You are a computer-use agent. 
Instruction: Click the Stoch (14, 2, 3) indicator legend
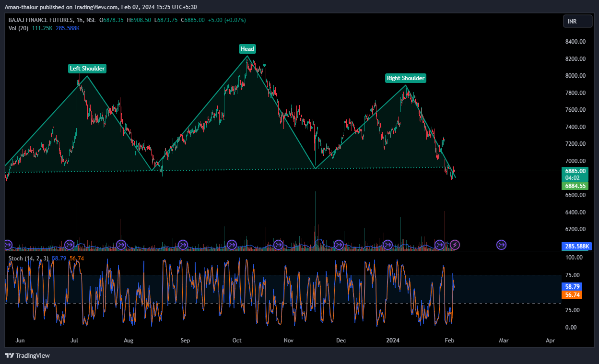(29, 258)
